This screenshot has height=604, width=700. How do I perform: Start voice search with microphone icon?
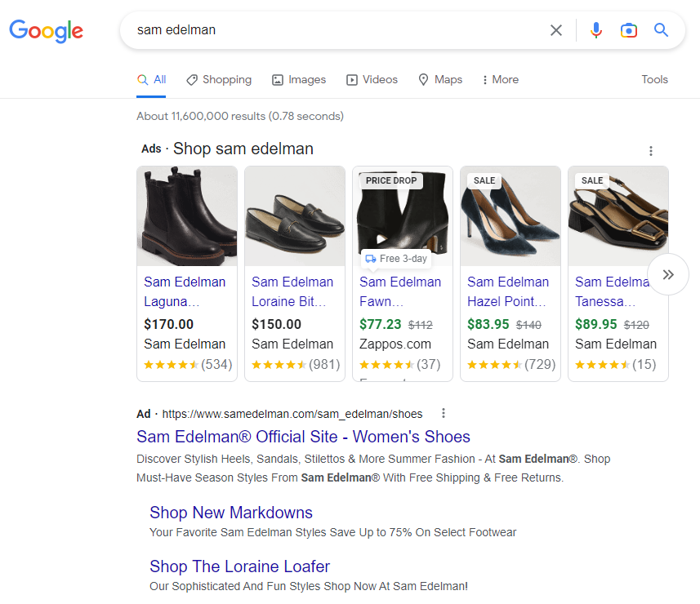(x=596, y=30)
